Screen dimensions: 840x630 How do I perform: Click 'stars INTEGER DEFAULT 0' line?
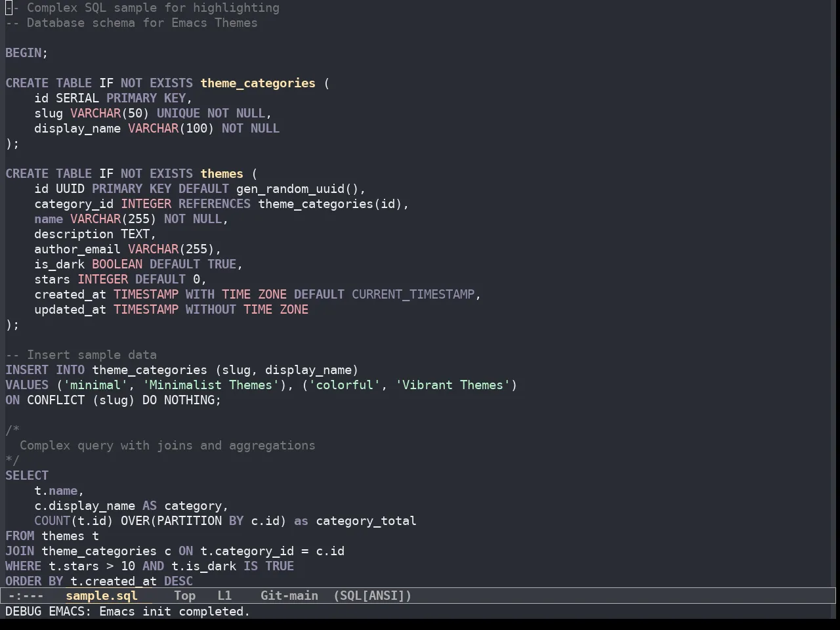click(121, 280)
